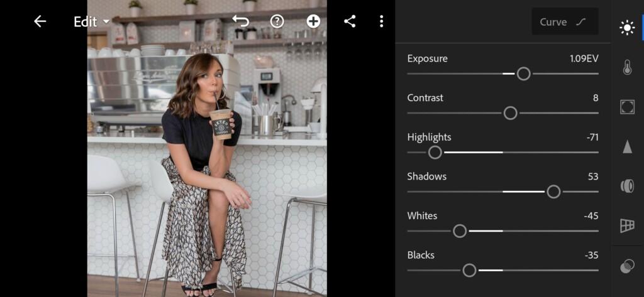Screen dimensions: 644x297
Task: Open the Detail triangle icon
Action: (x=627, y=146)
